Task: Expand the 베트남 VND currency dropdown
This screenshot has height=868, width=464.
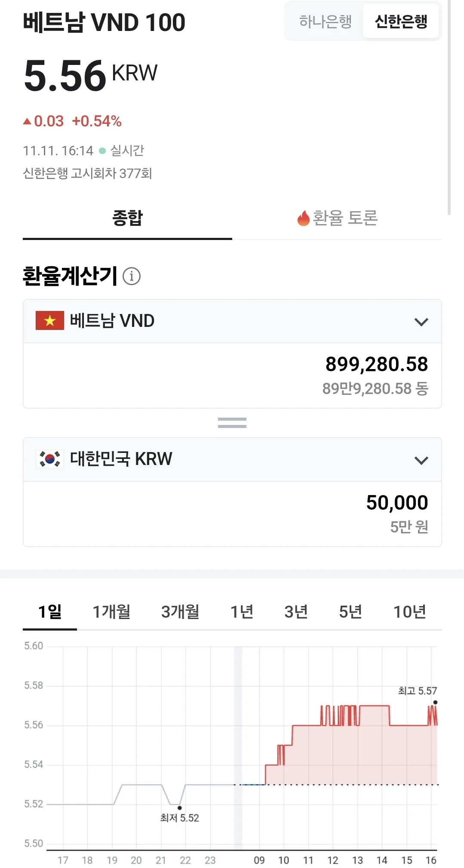Action: (x=232, y=321)
